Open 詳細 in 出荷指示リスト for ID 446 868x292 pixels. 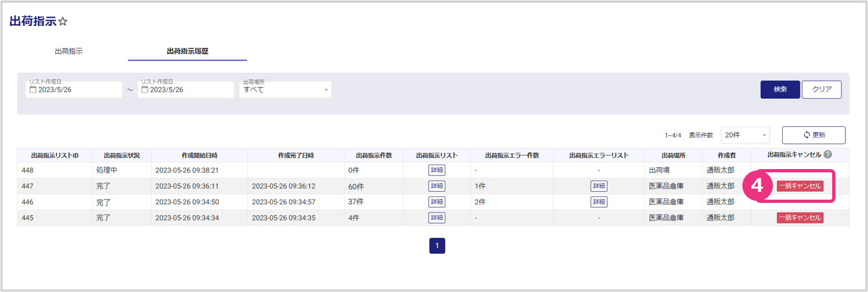436,202
